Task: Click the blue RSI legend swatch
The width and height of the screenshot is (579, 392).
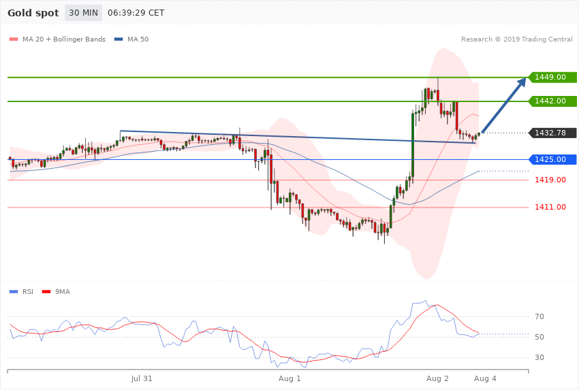Action: tap(14, 292)
